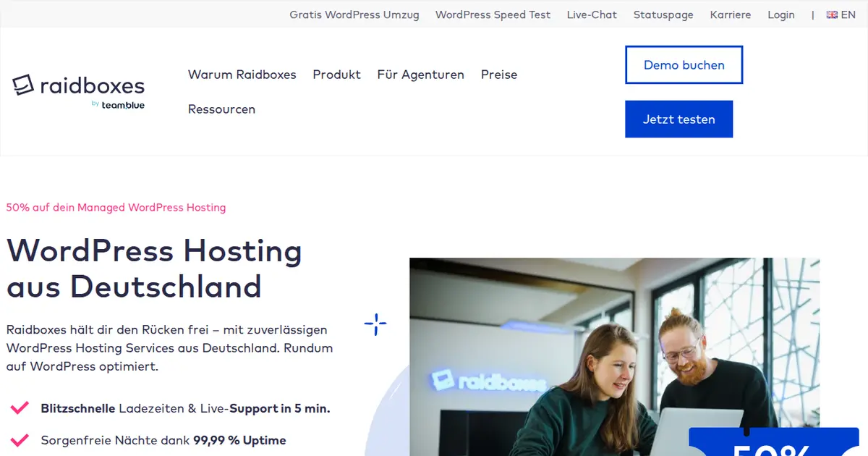Click the pink checkmark beside Blitzschnelle Ladezeiten
This screenshot has width=868, height=456.
point(20,408)
